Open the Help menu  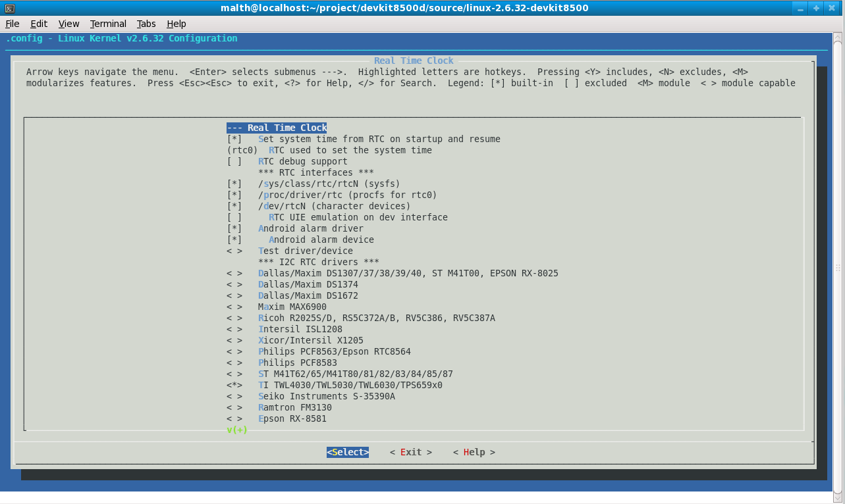(177, 24)
